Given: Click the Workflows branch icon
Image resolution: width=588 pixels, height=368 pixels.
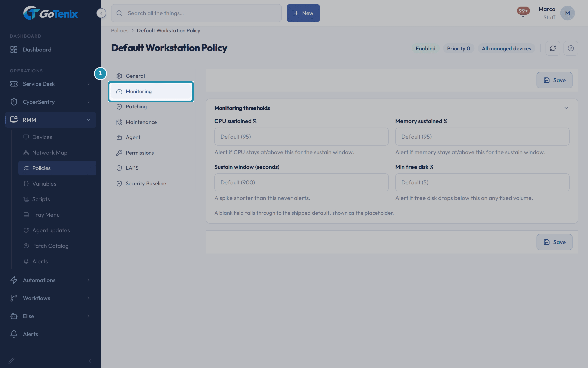Looking at the screenshot, I should coord(14,298).
